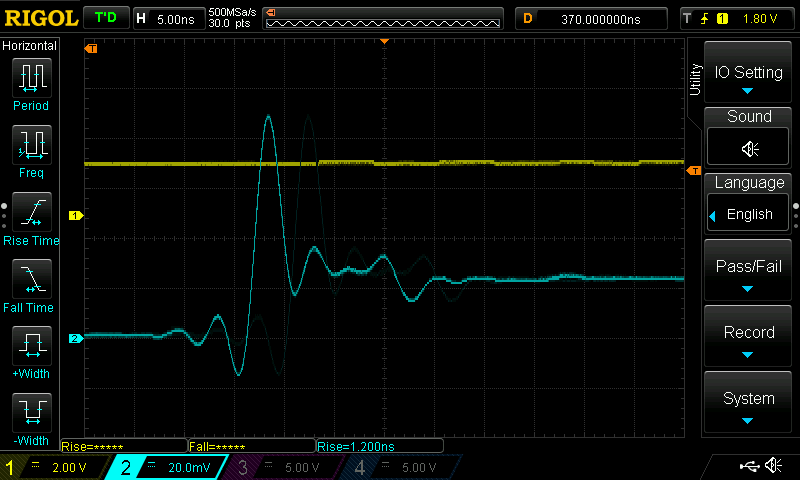Image resolution: width=800 pixels, height=480 pixels.
Task: Click the T'D trigger status indicator
Action: pos(106,18)
